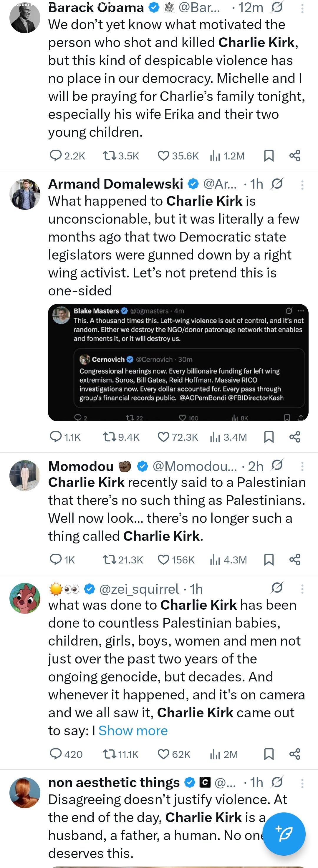Like Barack Obama's post
Viewport: 318px width, 868px height.
pos(163,156)
